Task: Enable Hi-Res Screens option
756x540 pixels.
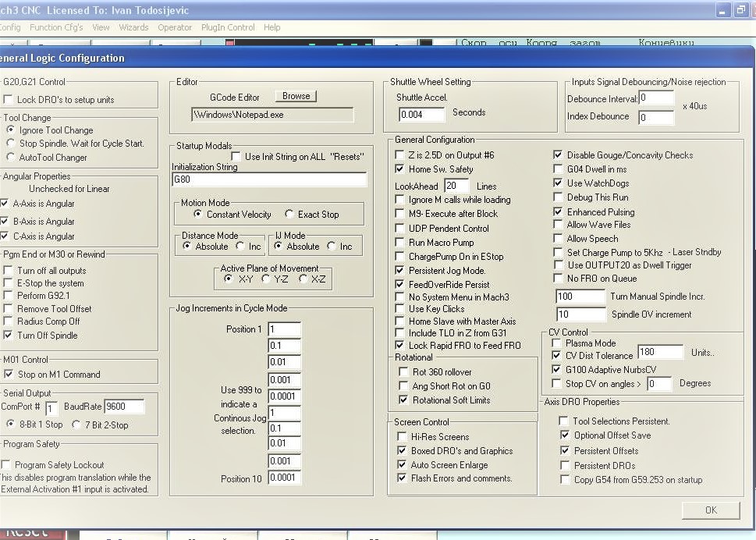Action: click(402, 437)
